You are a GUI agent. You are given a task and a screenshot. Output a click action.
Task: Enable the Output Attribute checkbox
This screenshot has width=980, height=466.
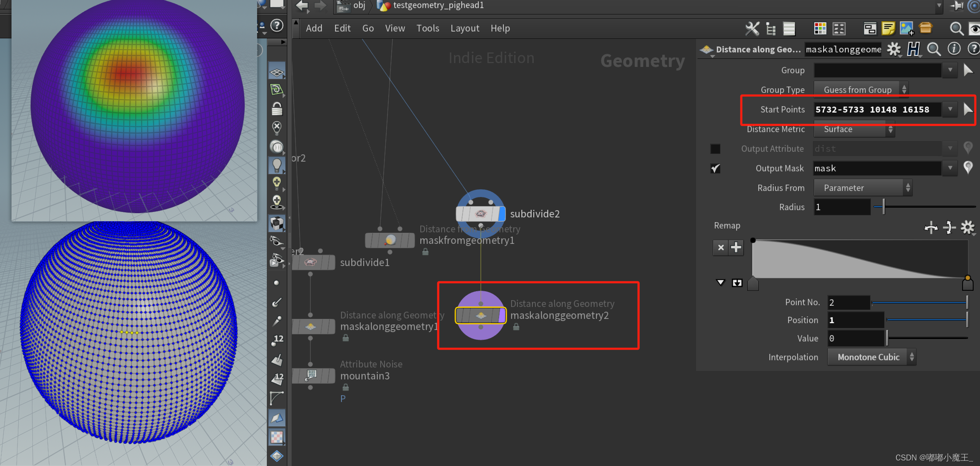point(715,149)
